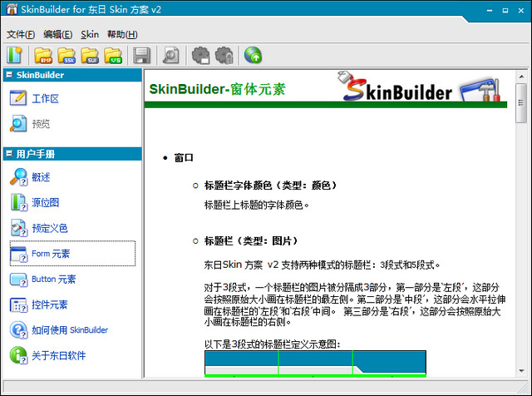The width and height of the screenshot is (532, 396).
Task: Click the preview magnifier toolbar icon
Action: (x=171, y=56)
